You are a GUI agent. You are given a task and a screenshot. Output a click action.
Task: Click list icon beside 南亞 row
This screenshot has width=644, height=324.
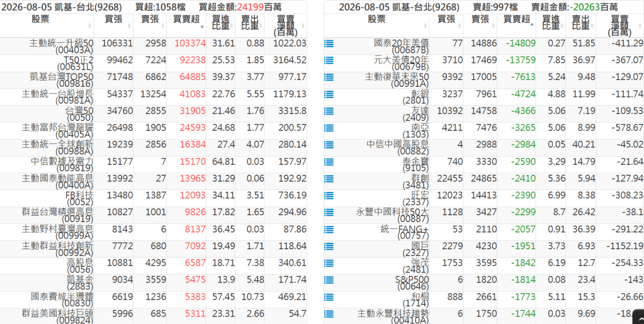pos(329,128)
